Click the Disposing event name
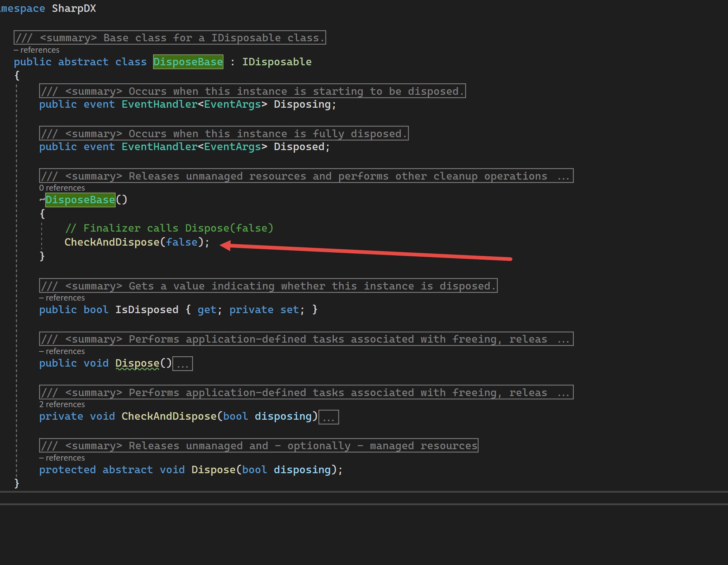Screen dimensions: 728x565 (302, 104)
